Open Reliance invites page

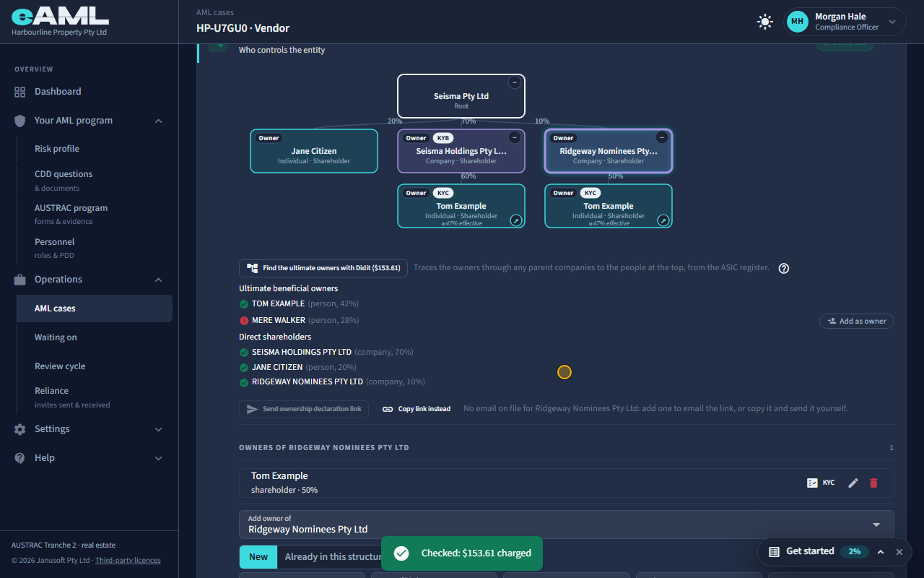94,397
